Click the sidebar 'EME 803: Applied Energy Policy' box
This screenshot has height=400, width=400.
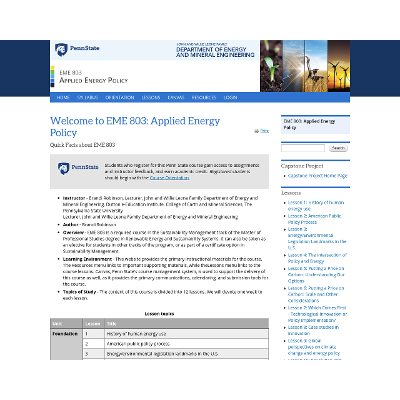315,125
